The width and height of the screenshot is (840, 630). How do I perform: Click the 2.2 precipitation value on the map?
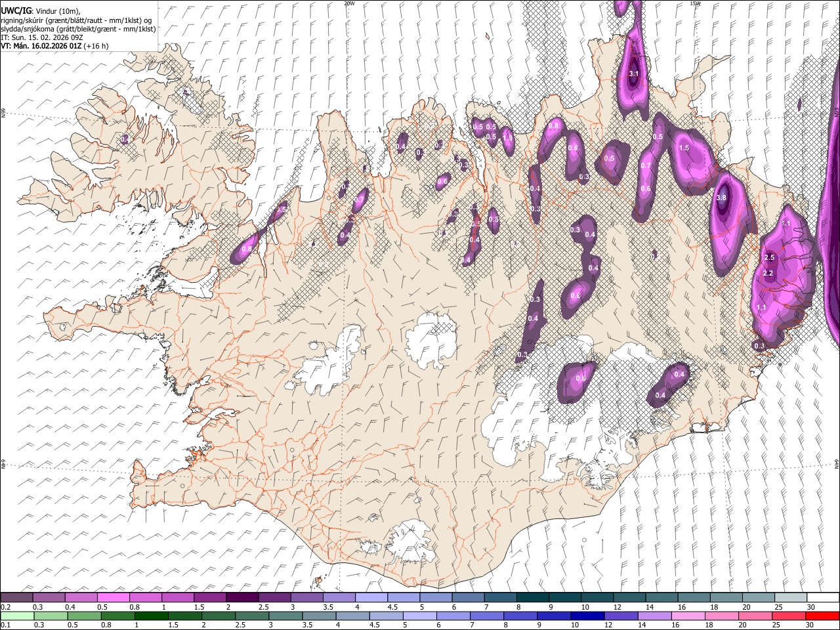pos(768,274)
